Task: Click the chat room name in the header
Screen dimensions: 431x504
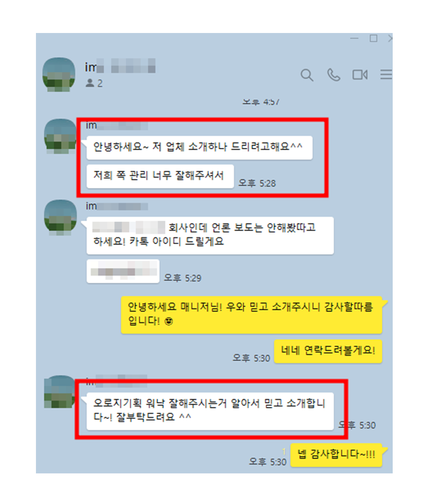Action: [120, 66]
